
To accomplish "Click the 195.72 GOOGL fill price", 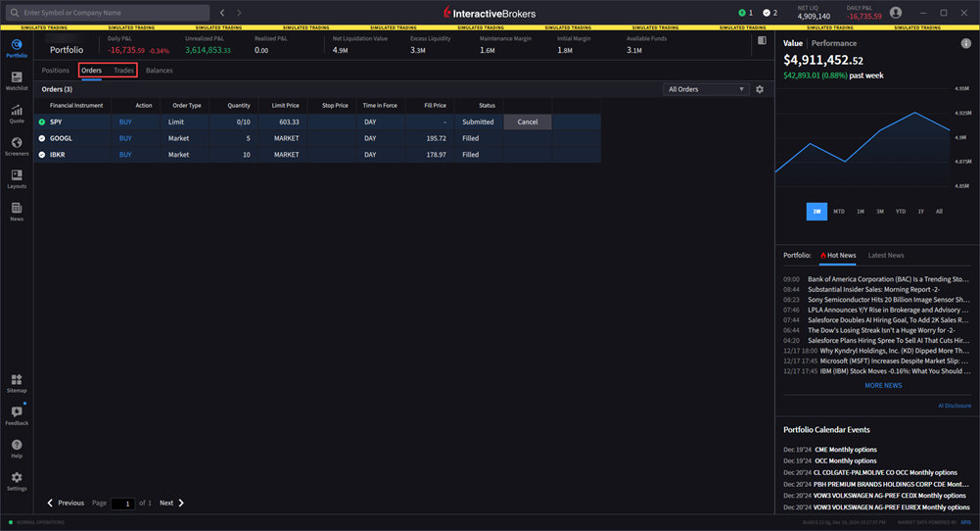I will pyautogui.click(x=436, y=138).
